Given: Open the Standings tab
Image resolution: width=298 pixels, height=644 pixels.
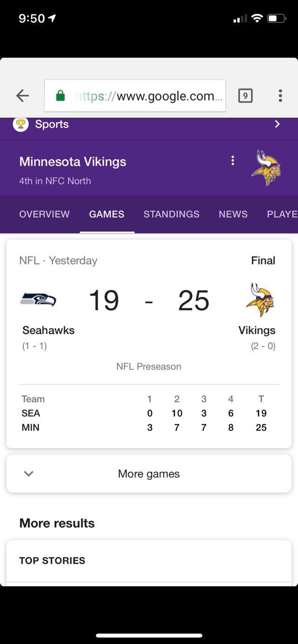Looking at the screenshot, I should pos(171,214).
